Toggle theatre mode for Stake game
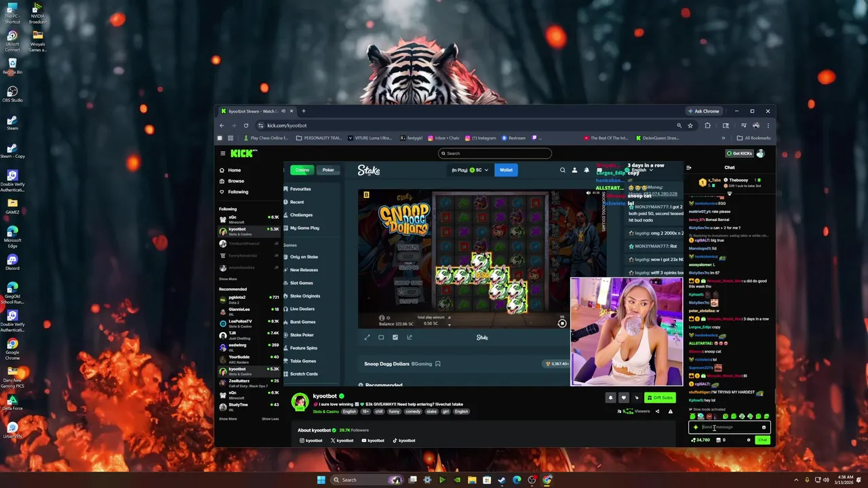Viewport: 868px width, 488px height. coord(381,338)
